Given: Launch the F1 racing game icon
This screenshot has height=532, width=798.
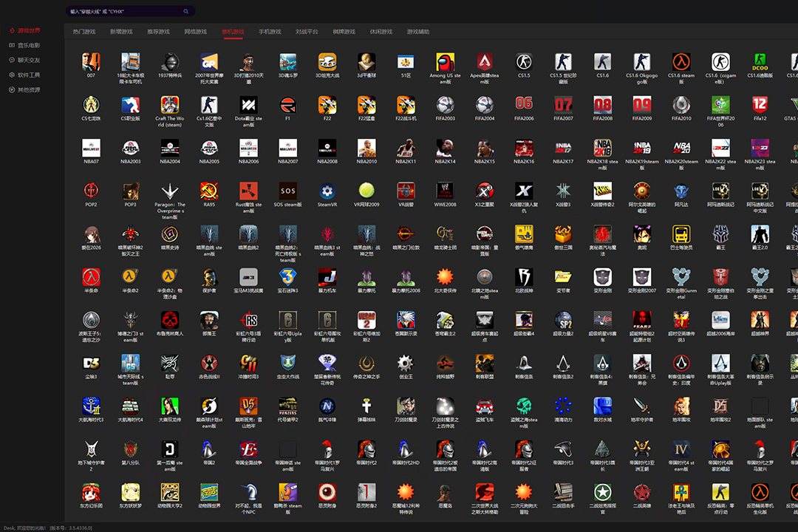Looking at the screenshot, I should point(288,106).
